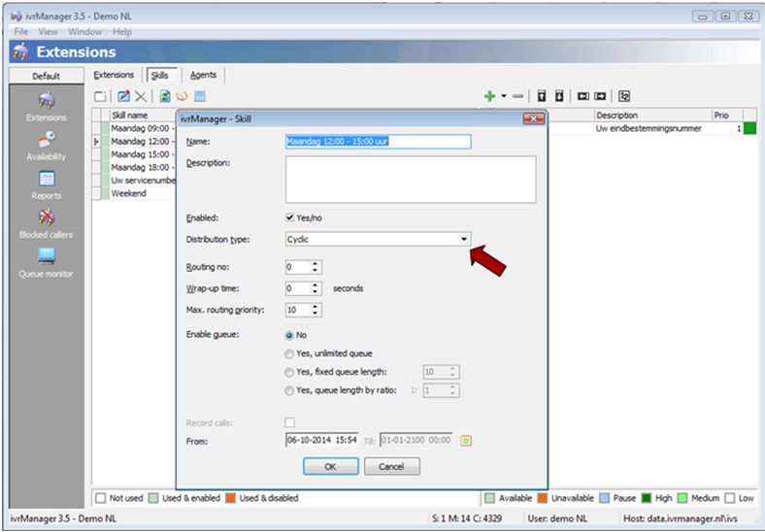Switch to the Extensions tab

(114, 75)
